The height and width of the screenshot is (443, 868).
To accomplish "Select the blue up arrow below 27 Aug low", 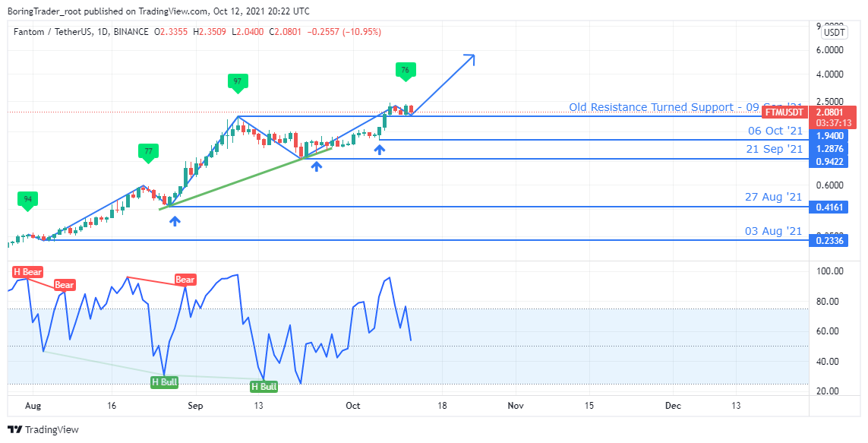I will 175,221.
